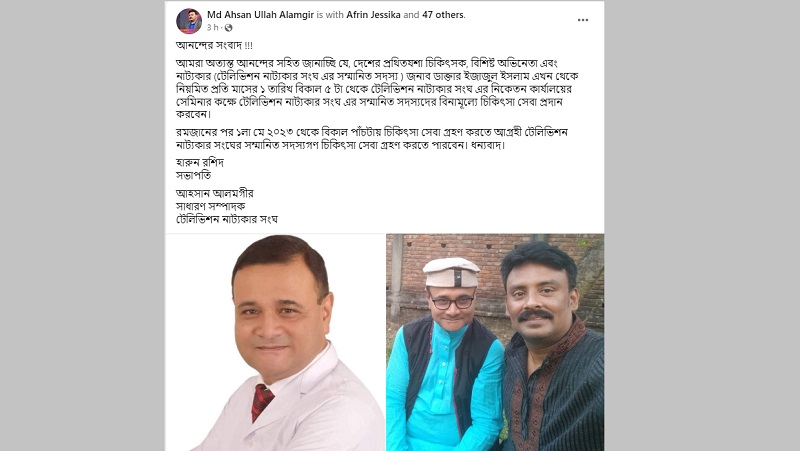This screenshot has height=451, width=800.
Task: Click the closing line টেলিভিশন নাট্যকার সংঘ
Action: click(227, 219)
